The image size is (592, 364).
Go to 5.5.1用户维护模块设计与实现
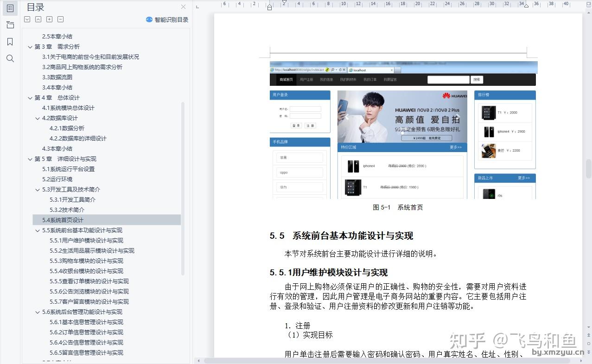[x=86, y=240]
